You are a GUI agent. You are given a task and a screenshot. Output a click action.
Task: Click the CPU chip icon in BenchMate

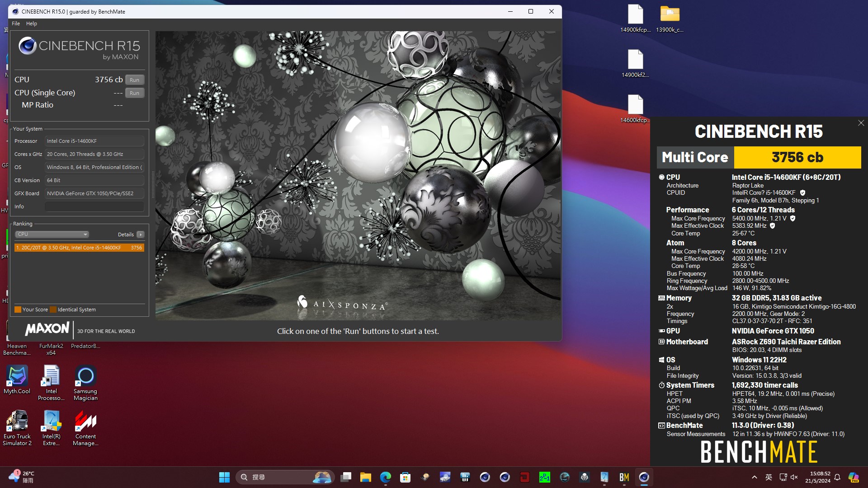point(661,178)
